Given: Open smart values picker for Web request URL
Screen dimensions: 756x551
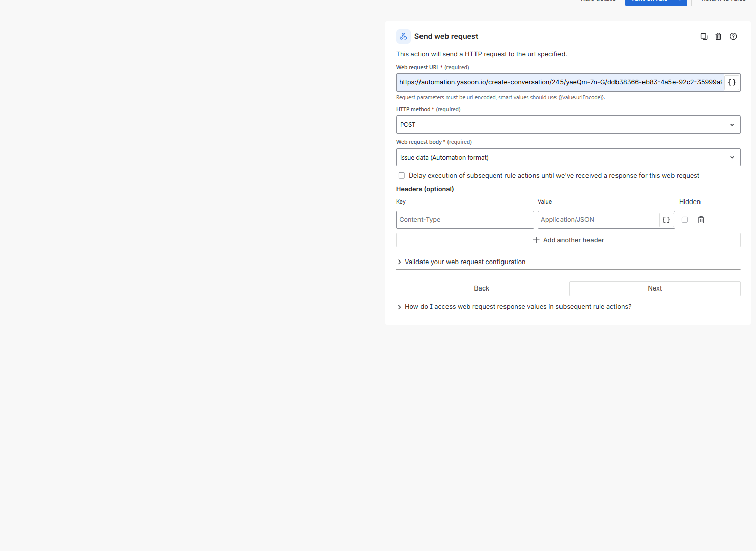Looking at the screenshot, I should tap(732, 82).
